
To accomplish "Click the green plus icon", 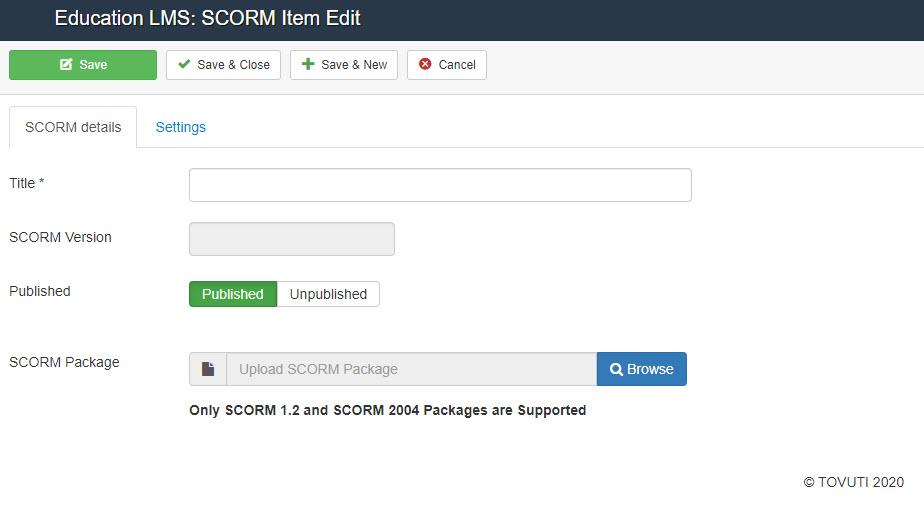I will (308, 64).
